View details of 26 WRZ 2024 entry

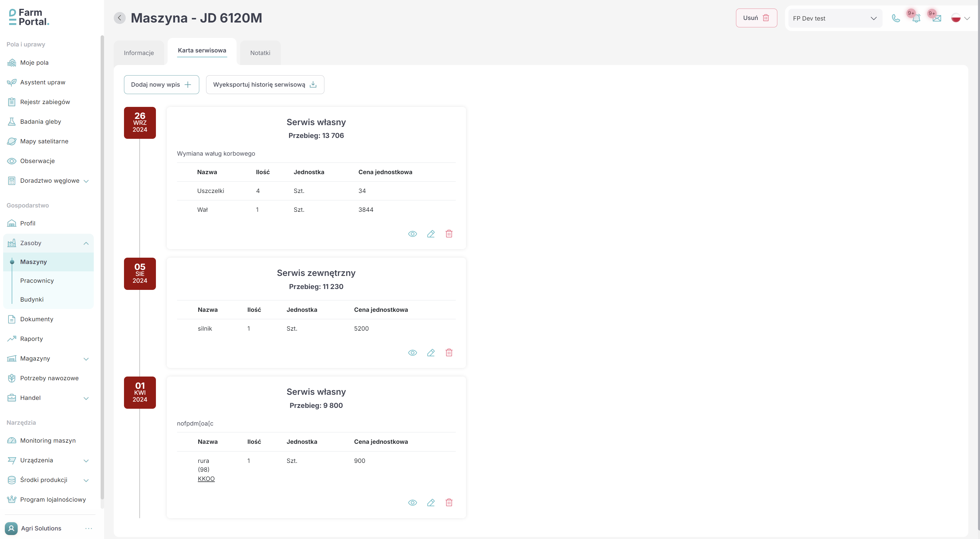[x=412, y=234]
